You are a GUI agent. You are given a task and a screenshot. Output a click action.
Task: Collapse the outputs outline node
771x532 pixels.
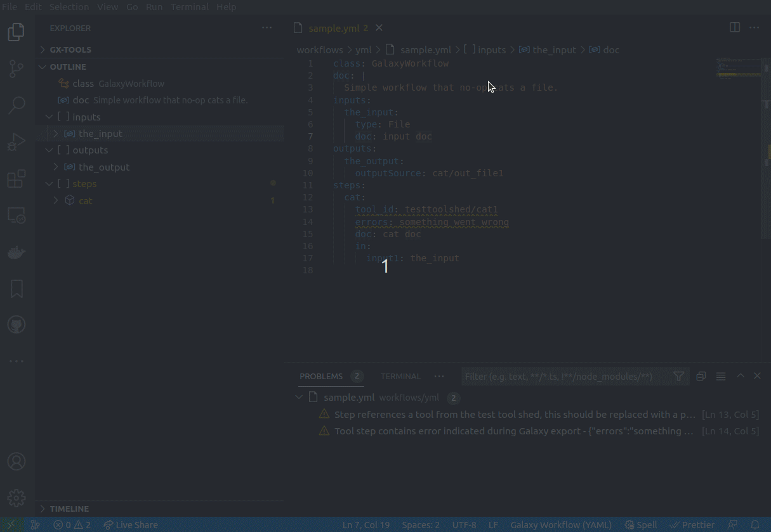click(x=49, y=150)
